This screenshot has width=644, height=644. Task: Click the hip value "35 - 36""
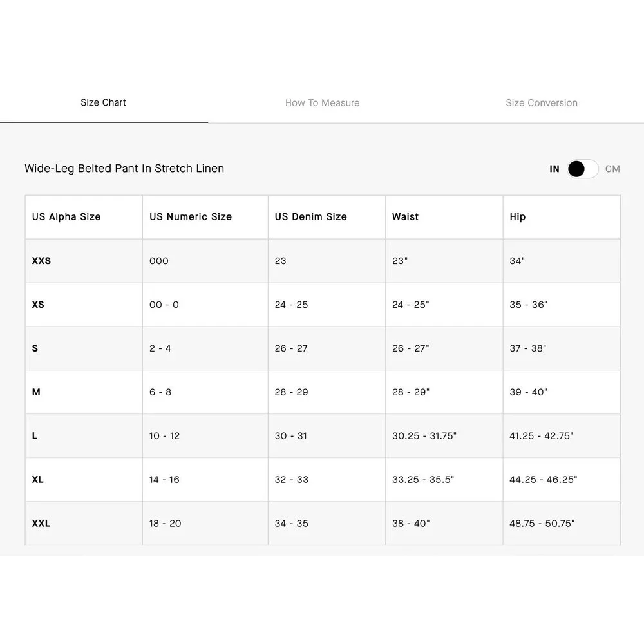[529, 305]
